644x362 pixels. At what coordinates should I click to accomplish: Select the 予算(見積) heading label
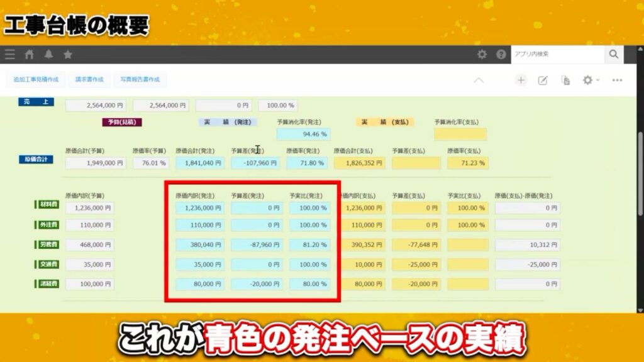(x=122, y=122)
